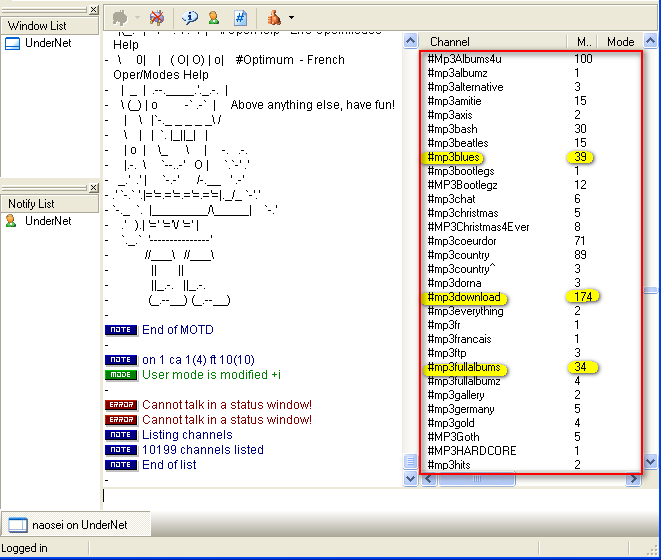Click the thumbs-up favorites icon
The image size is (661, 560).
[x=274, y=18]
